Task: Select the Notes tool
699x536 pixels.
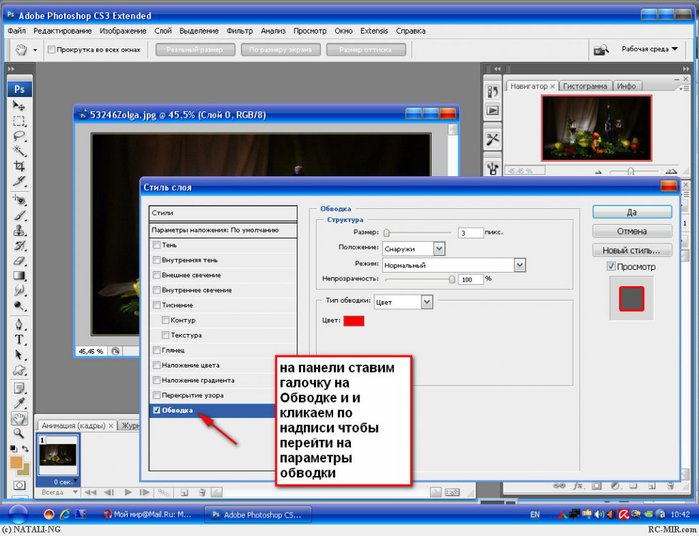Action: (x=19, y=388)
